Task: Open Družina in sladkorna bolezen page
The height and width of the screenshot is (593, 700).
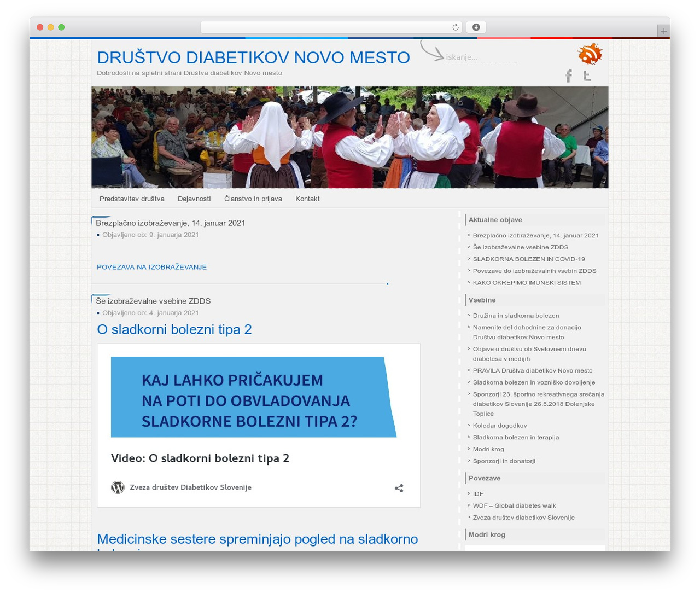Action: coord(516,316)
